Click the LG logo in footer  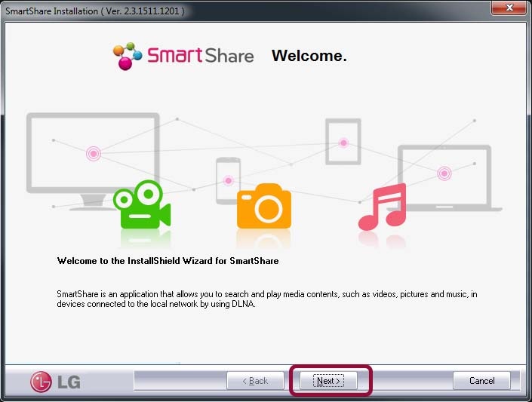coord(55,382)
